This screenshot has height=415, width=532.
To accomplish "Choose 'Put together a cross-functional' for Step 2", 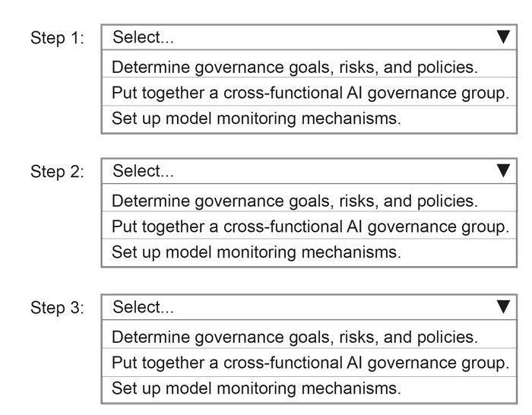I will click(309, 226).
